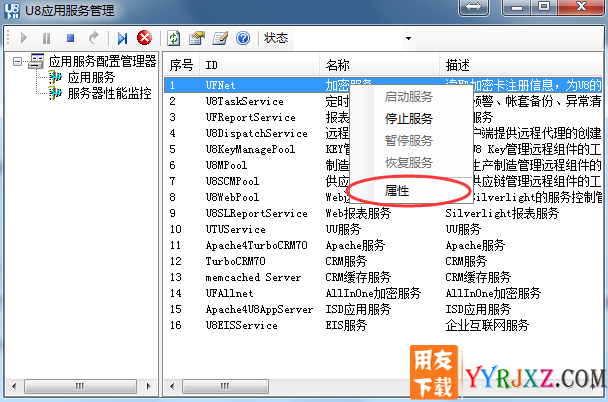Open the blue help question mark icon

click(243, 38)
